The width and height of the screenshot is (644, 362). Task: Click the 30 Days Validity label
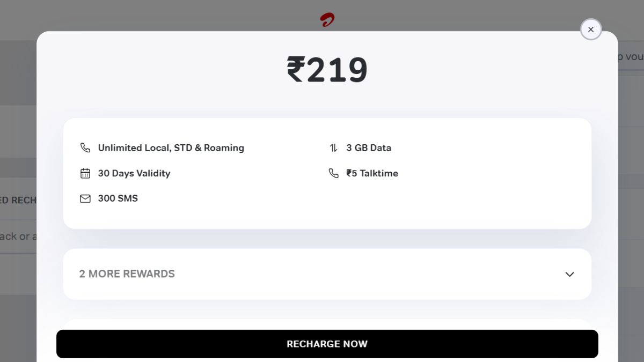pyautogui.click(x=134, y=173)
